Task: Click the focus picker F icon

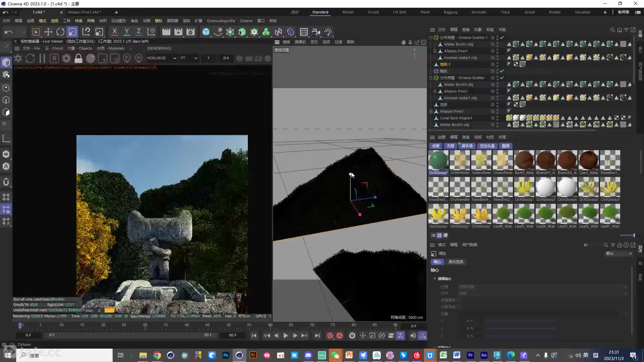Action: pos(127,58)
